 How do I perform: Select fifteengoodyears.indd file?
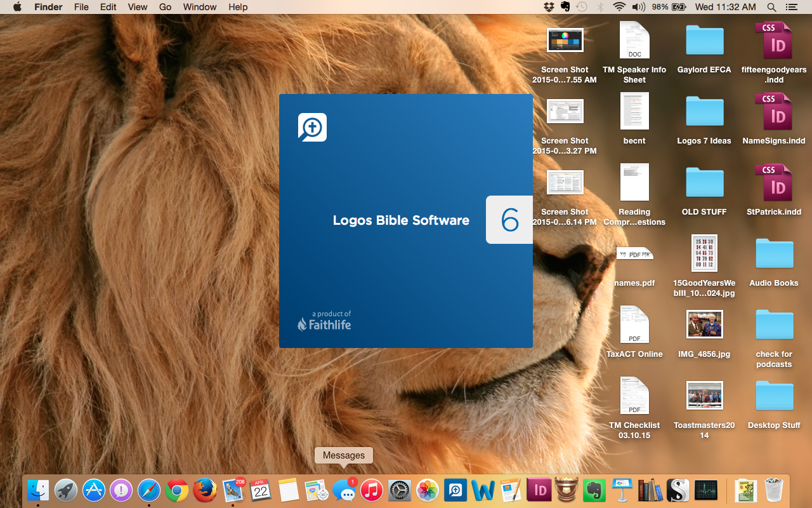[x=774, y=41]
